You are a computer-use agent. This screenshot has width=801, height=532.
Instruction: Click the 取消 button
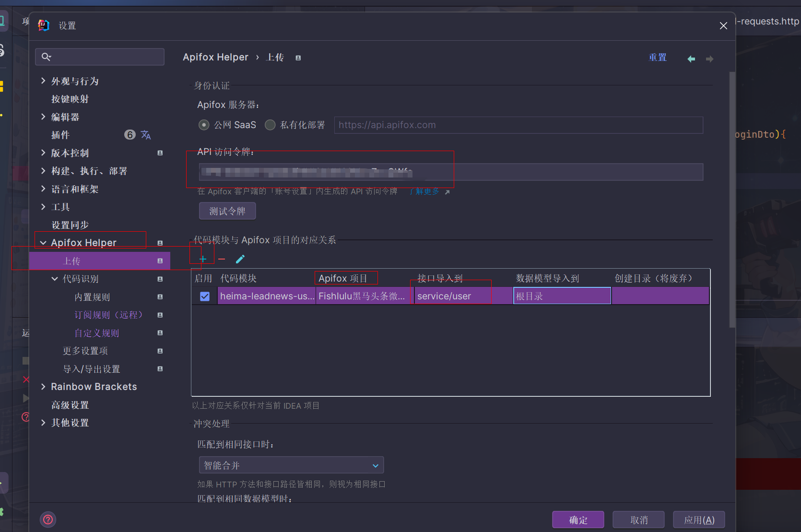(639, 520)
